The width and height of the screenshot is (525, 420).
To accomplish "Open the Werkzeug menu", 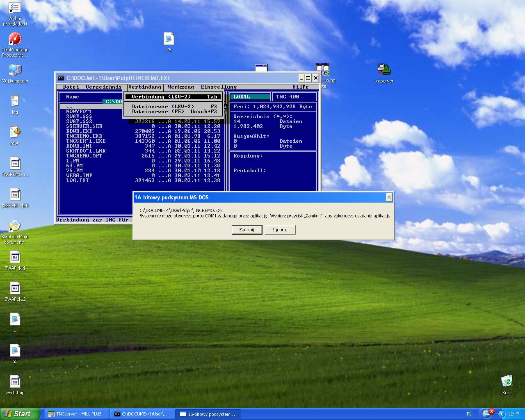I will coord(181,87).
